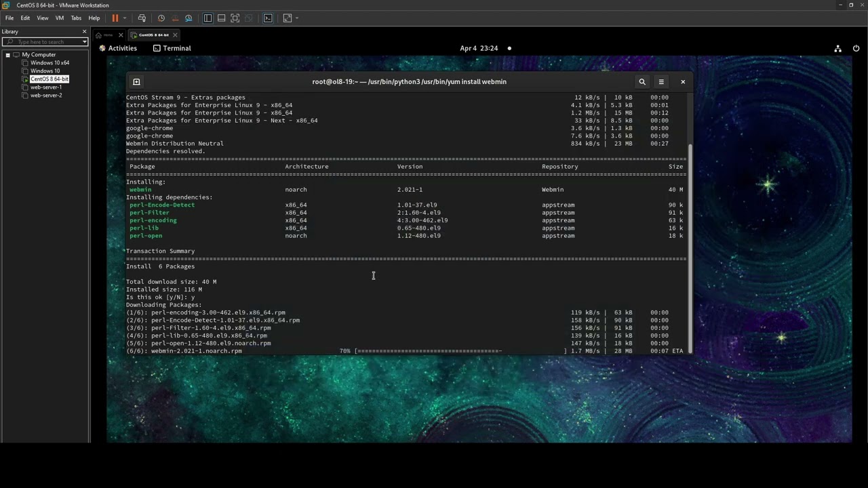Take a snapshot of this VM
868x488 pixels.
tap(161, 18)
